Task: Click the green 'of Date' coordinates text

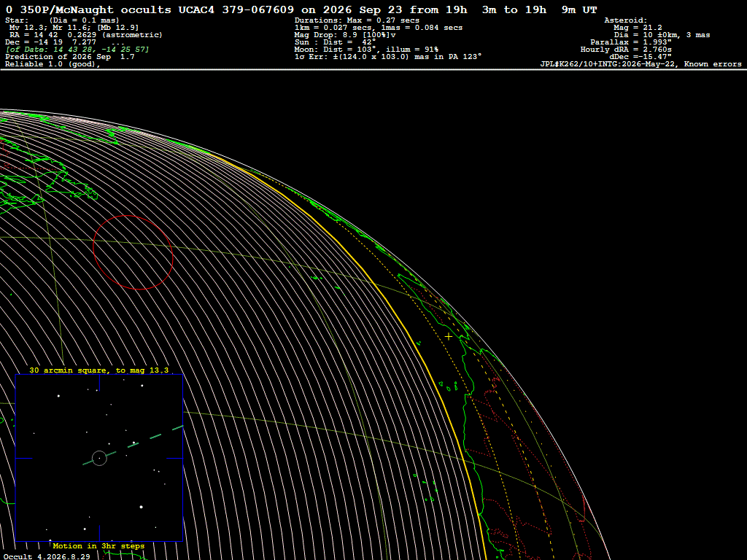Action: click(77, 50)
